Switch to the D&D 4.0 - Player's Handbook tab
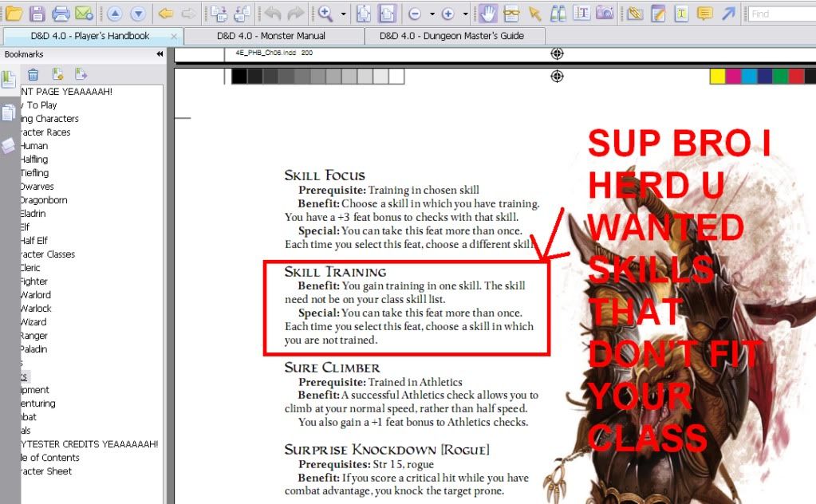Screen dimensions: 816x504 90,36
